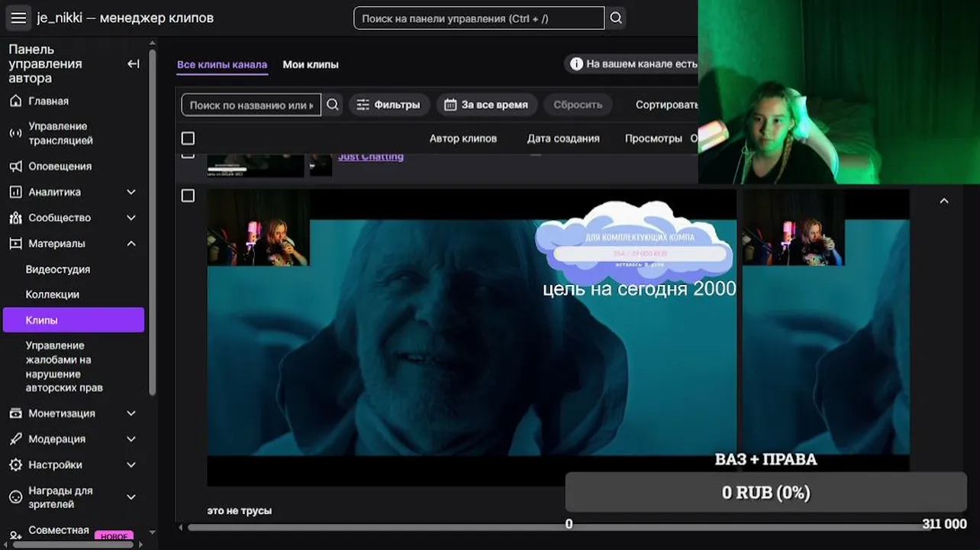Expand the Аналитика section
This screenshot has height=550, width=980.
pos(131,192)
